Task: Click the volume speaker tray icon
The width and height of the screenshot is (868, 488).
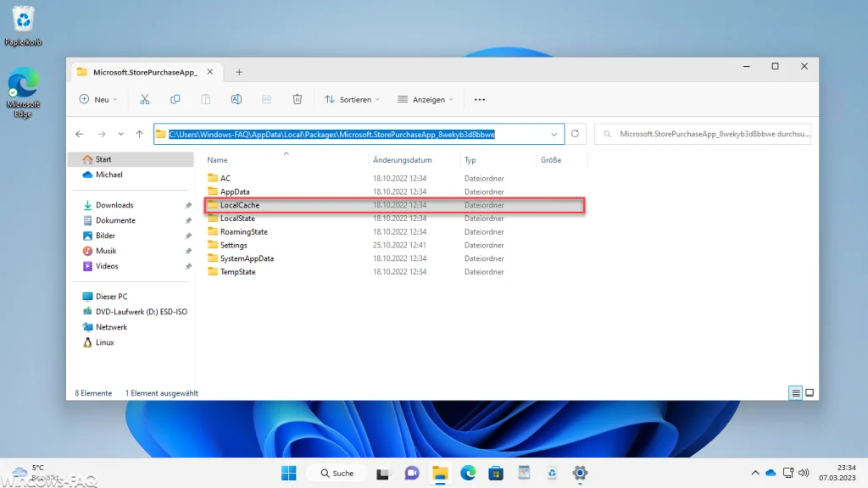Action: pos(804,473)
